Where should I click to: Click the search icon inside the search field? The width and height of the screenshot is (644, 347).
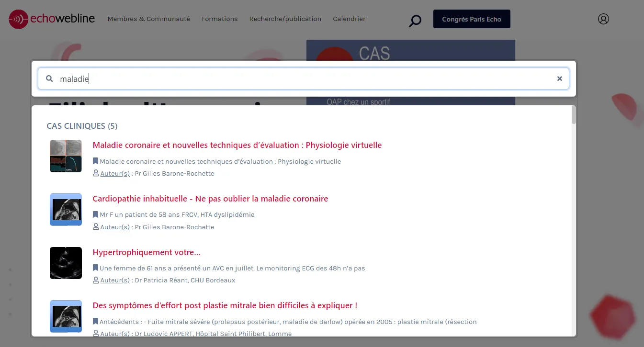coord(49,78)
